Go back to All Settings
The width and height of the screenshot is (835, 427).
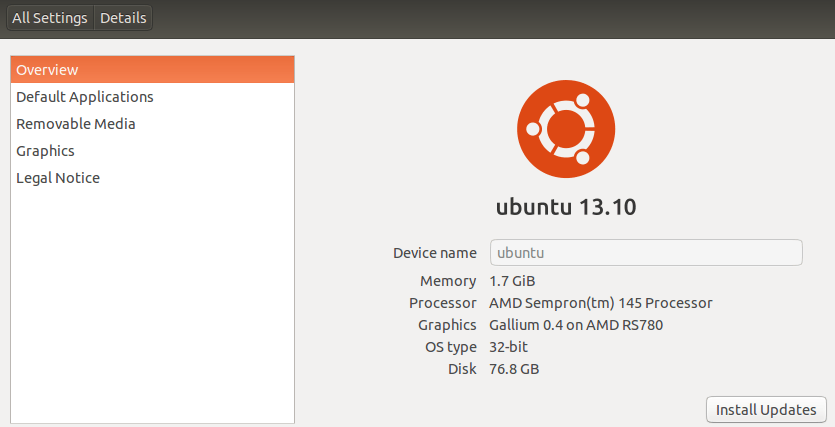50,18
